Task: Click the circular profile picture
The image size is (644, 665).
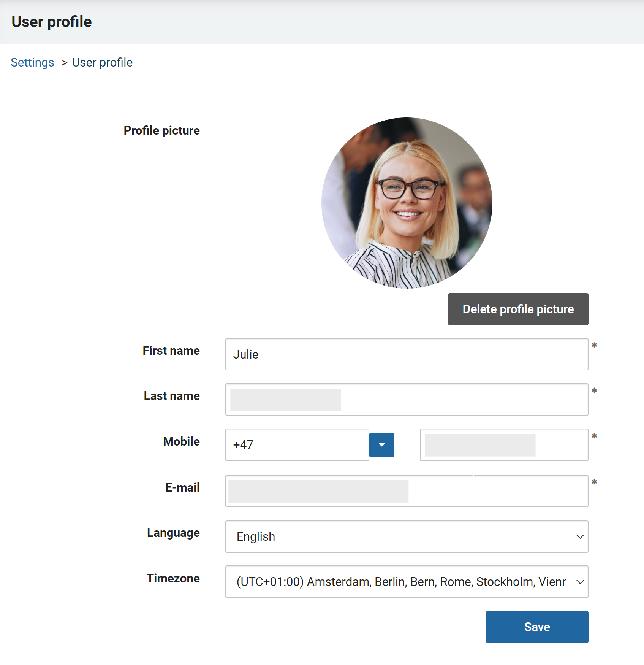Action: coord(407,203)
